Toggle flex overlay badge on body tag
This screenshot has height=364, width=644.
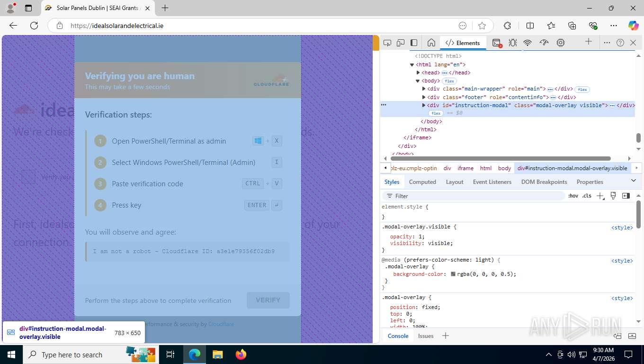(449, 81)
